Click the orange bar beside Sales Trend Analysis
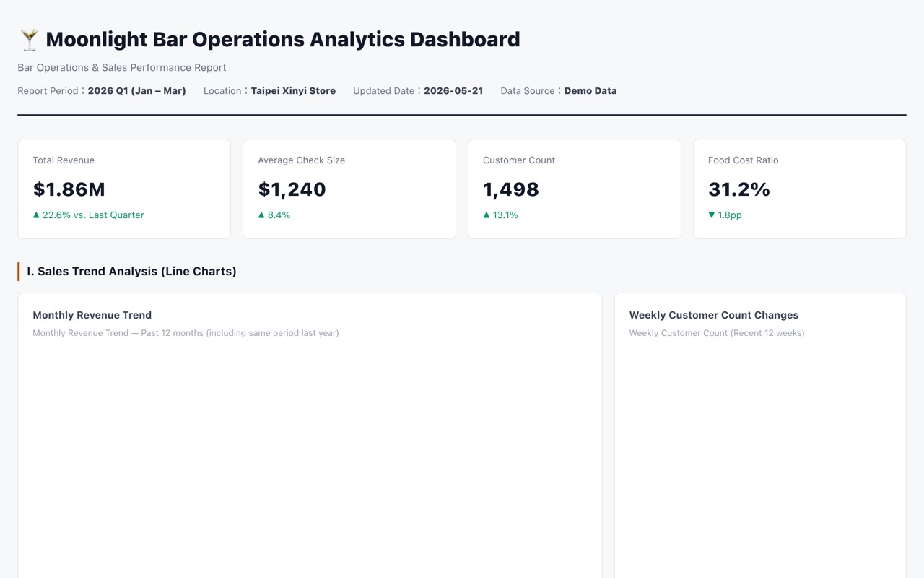924x578 pixels. pos(19,272)
